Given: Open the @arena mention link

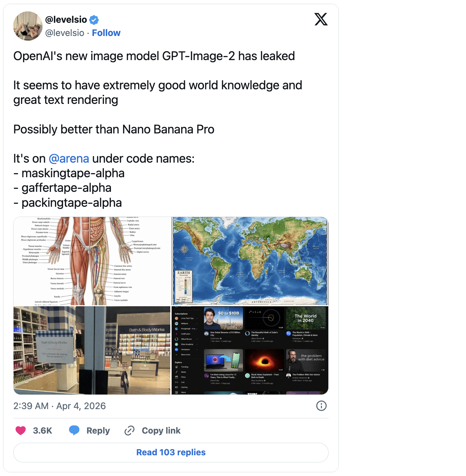Looking at the screenshot, I should pyautogui.click(x=69, y=159).
